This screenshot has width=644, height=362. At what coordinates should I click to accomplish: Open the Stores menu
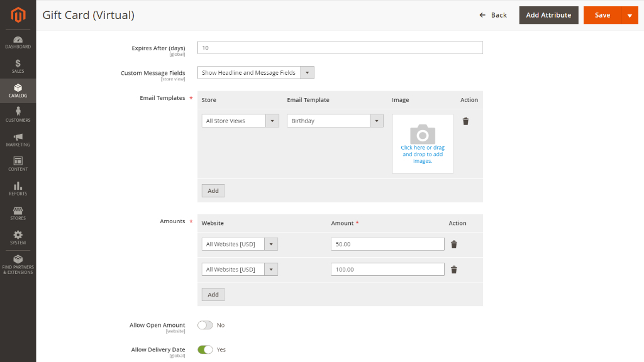tap(18, 214)
